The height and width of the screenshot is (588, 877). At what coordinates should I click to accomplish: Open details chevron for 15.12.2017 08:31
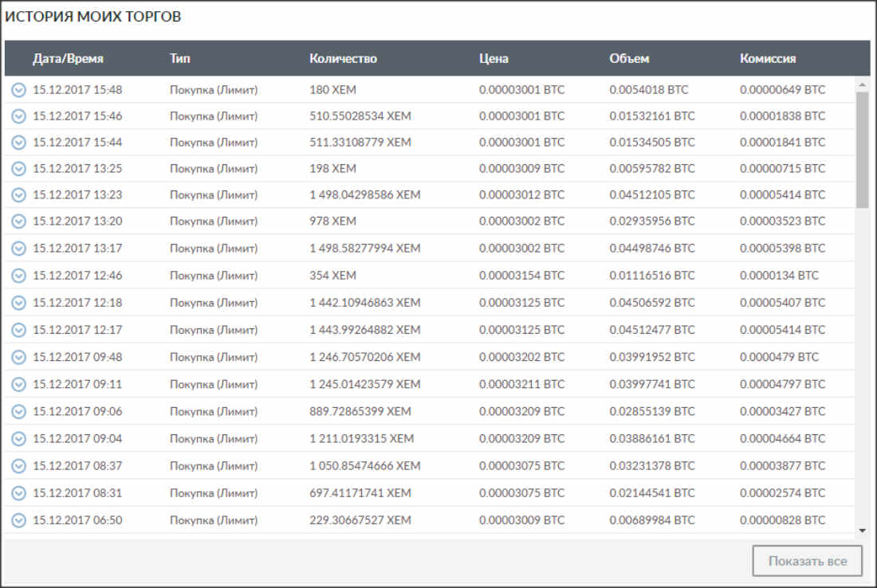[x=18, y=493]
